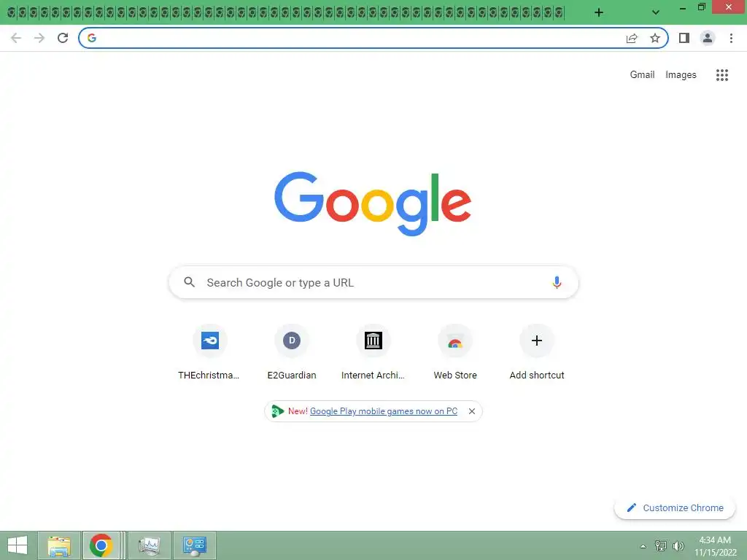
Task: Open network status tray icon
Action: (660, 545)
